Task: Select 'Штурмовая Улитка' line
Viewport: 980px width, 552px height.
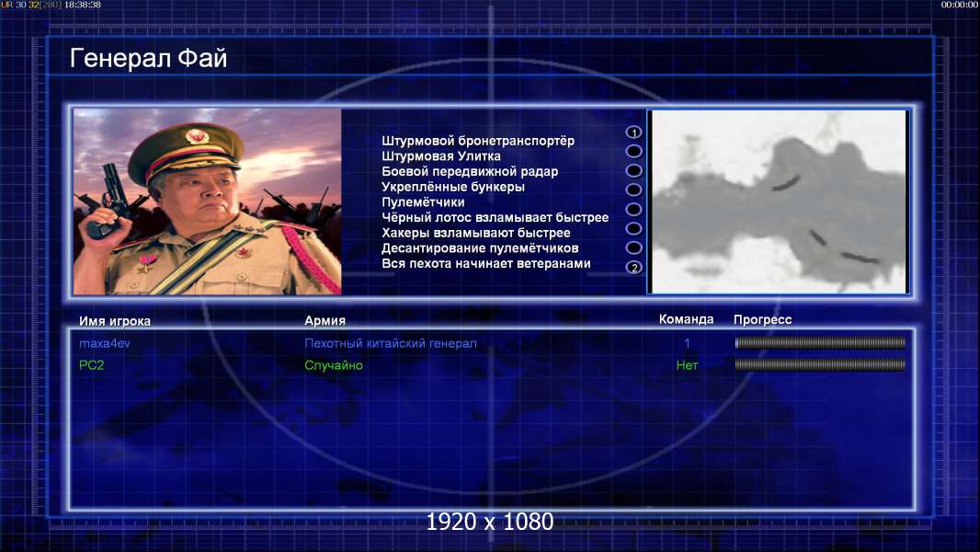Action: click(441, 155)
